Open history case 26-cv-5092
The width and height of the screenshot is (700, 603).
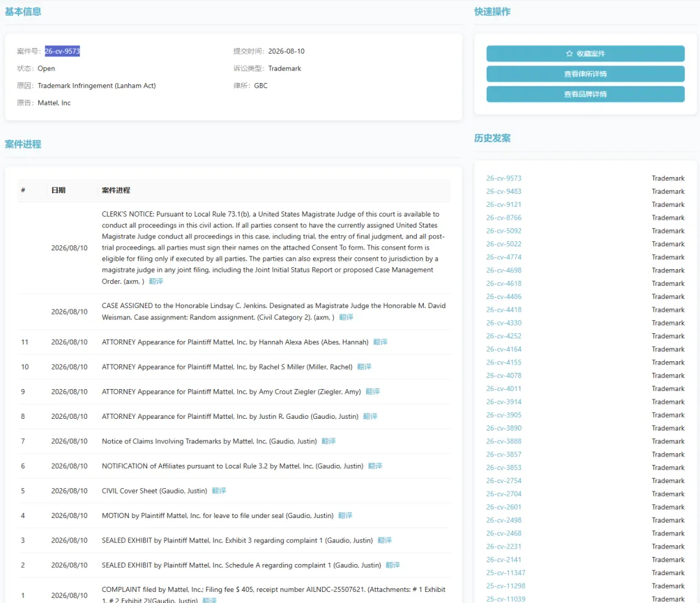pos(504,231)
